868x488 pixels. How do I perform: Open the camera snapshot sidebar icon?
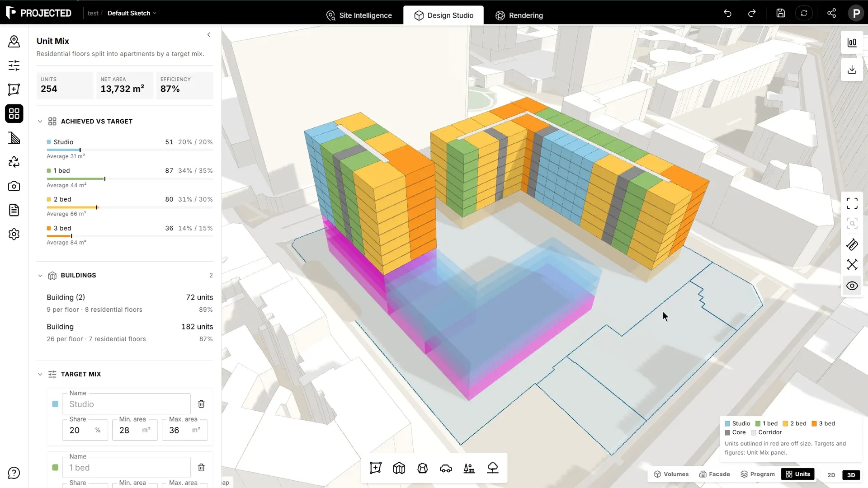point(14,186)
